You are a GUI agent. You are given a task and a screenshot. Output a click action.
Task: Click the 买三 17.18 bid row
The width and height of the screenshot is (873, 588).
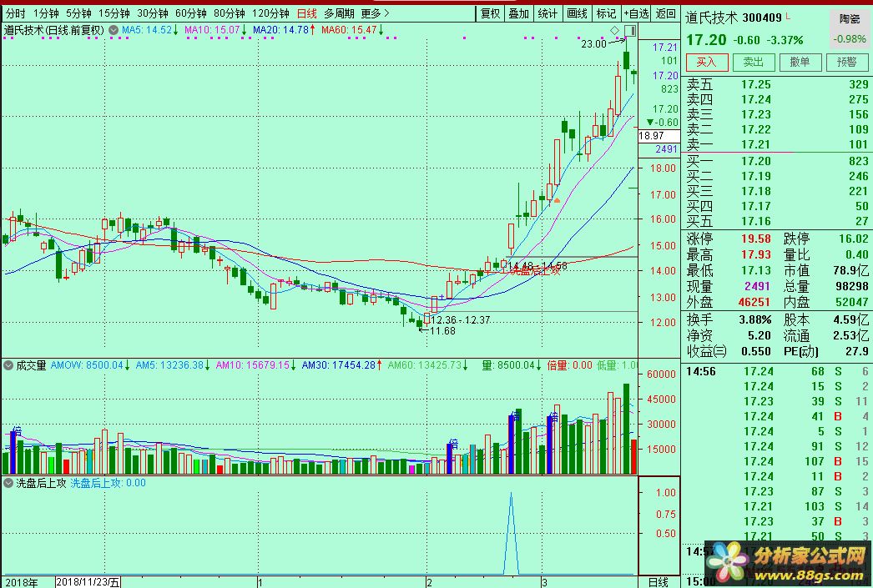pyautogui.click(x=777, y=191)
